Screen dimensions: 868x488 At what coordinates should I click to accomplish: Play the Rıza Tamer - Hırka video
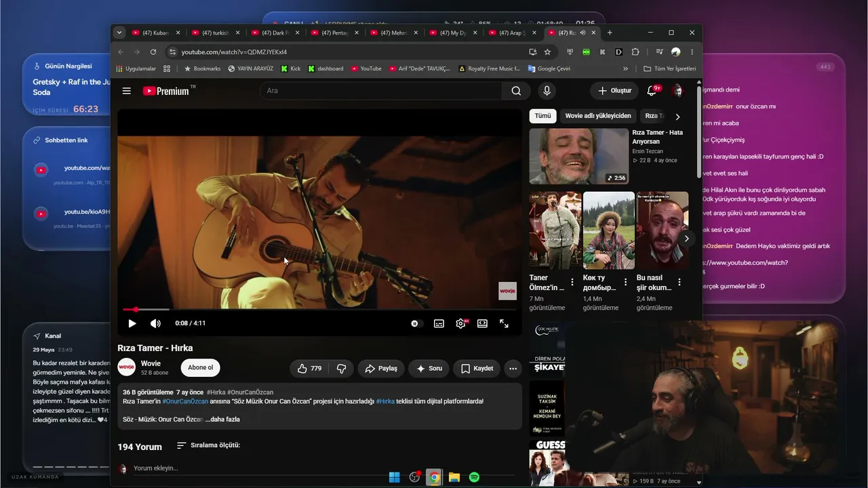pos(132,323)
